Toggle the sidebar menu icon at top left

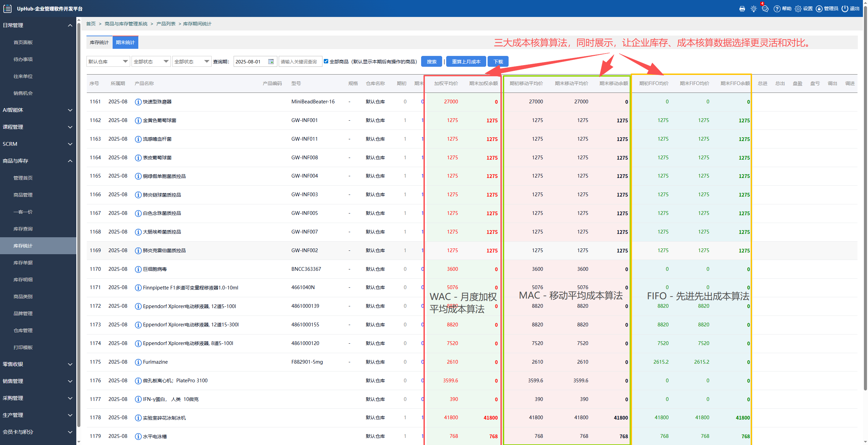(7, 9)
